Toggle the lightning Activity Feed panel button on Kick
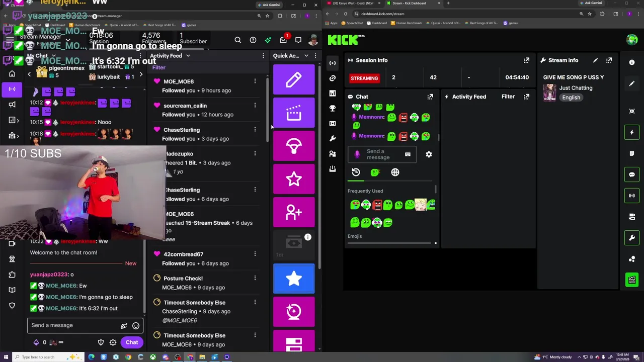 [632, 132]
